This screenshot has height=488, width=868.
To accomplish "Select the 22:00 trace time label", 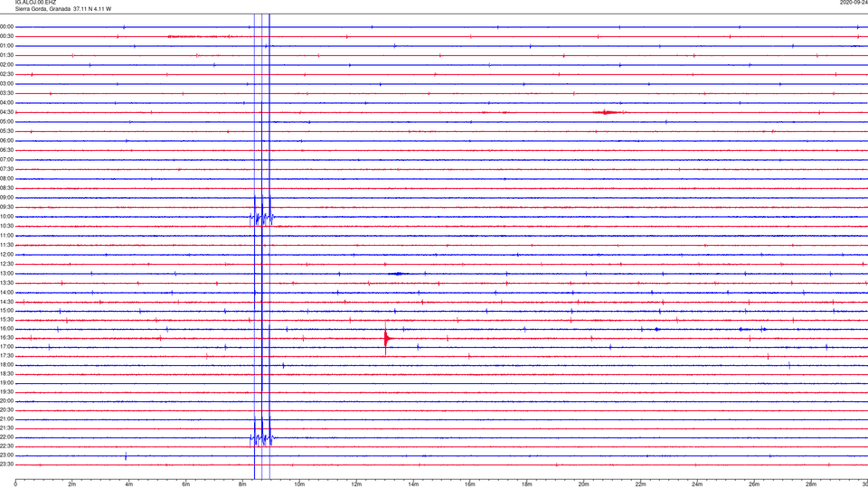I will coord(7,437).
